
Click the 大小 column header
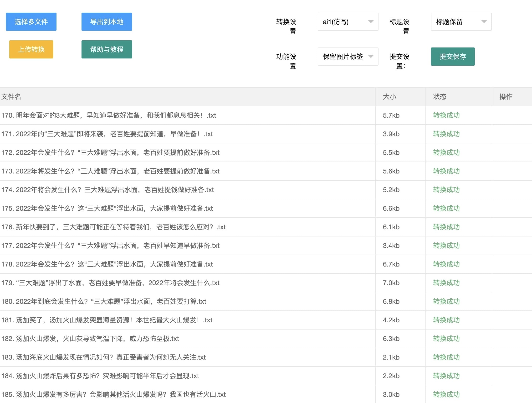click(390, 97)
